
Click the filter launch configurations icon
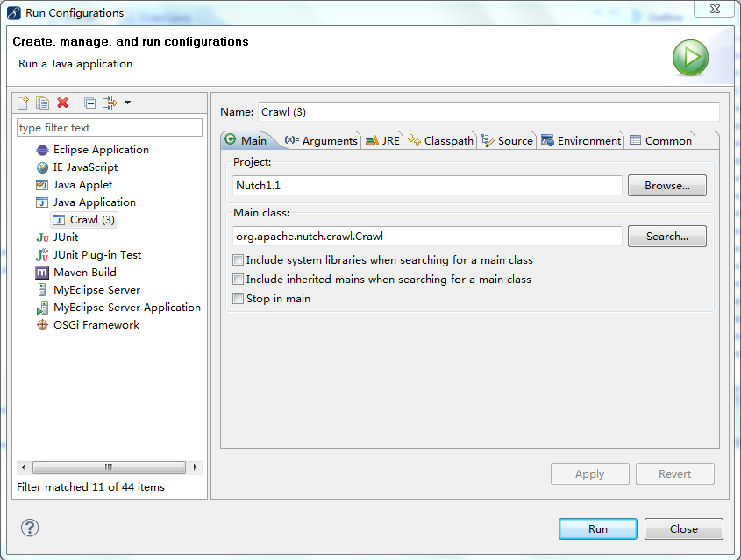[110, 103]
